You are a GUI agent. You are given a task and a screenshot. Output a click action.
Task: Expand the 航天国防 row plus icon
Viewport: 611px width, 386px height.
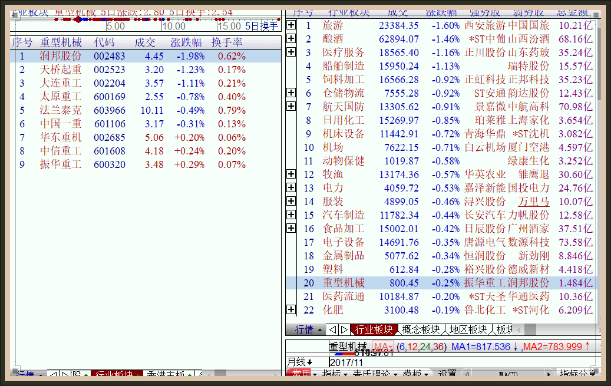point(291,106)
